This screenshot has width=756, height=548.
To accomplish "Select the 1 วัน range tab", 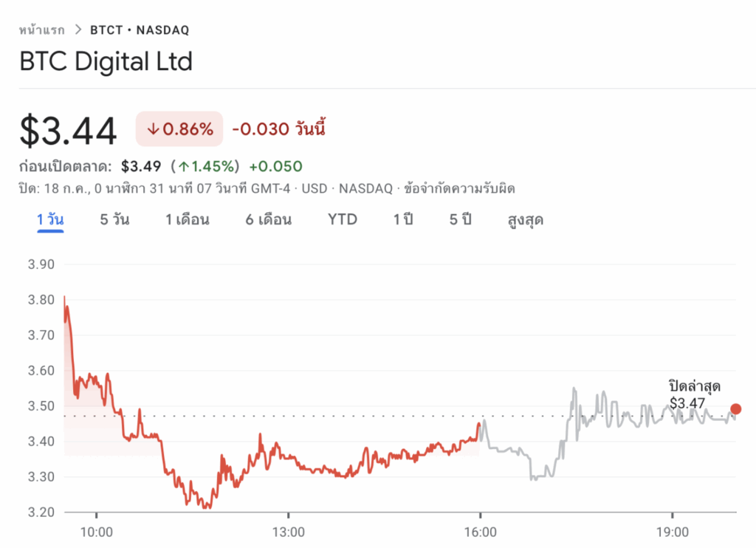I will (50, 219).
